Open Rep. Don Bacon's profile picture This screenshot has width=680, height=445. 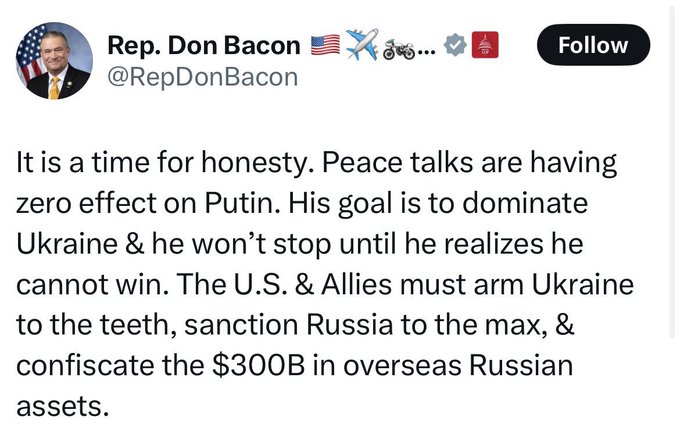pos(53,61)
